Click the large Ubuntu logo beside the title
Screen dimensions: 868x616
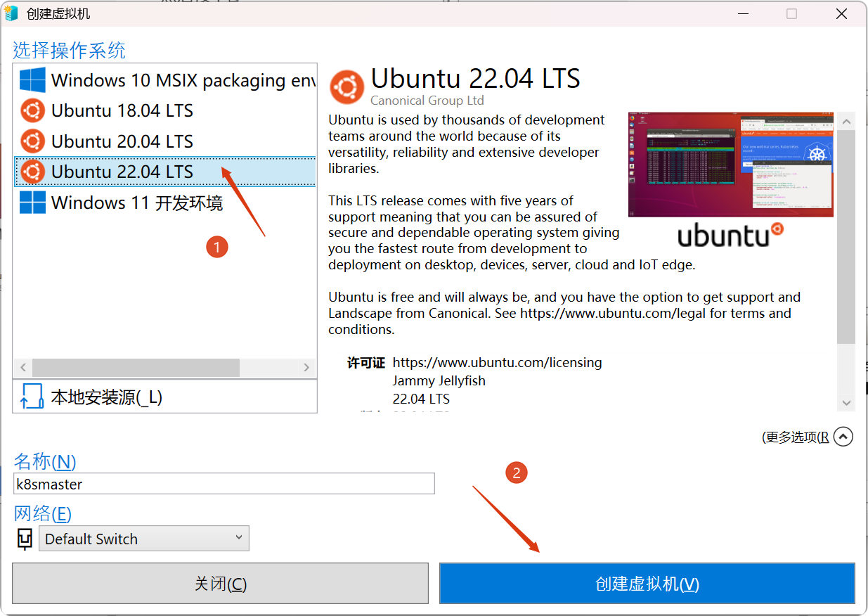[x=346, y=87]
